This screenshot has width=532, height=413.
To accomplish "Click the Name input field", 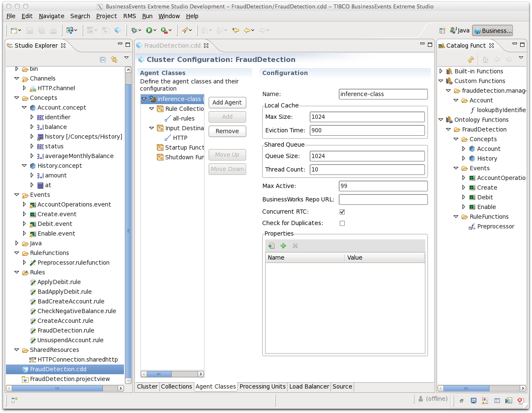I will [x=383, y=94].
